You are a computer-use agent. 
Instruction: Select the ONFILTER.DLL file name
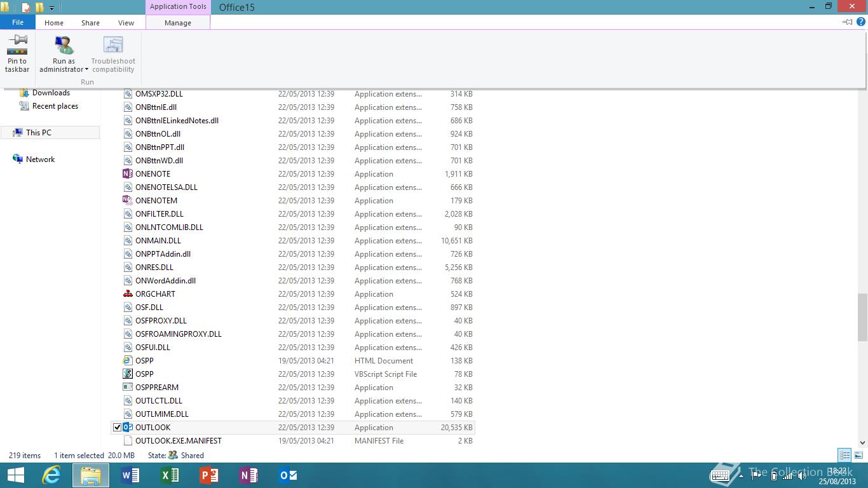tap(159, 213)
